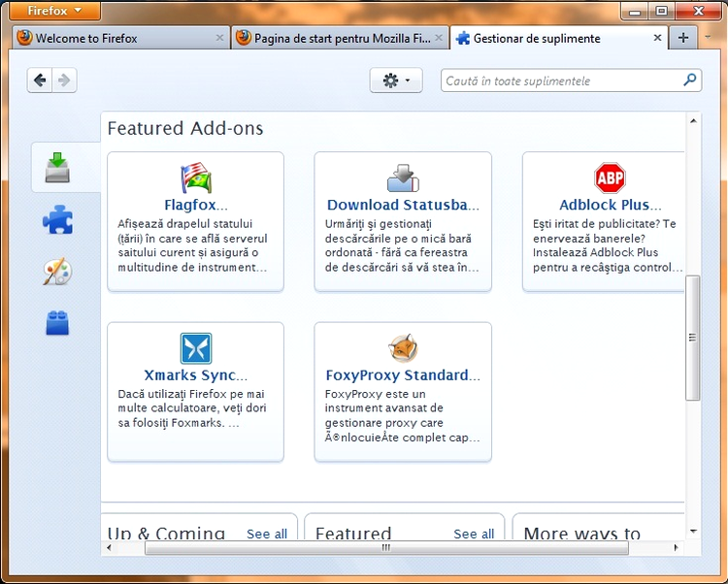Focus the Caută în toate suplimentele search field

571,81
